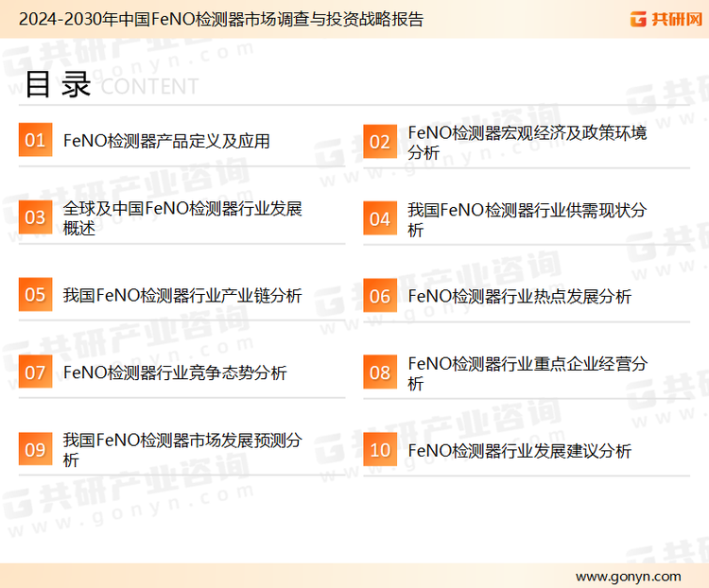Open chapter FeNO检测器行业热点发展分析
Viewport: 709px width, 588px height.
point(520,297)
